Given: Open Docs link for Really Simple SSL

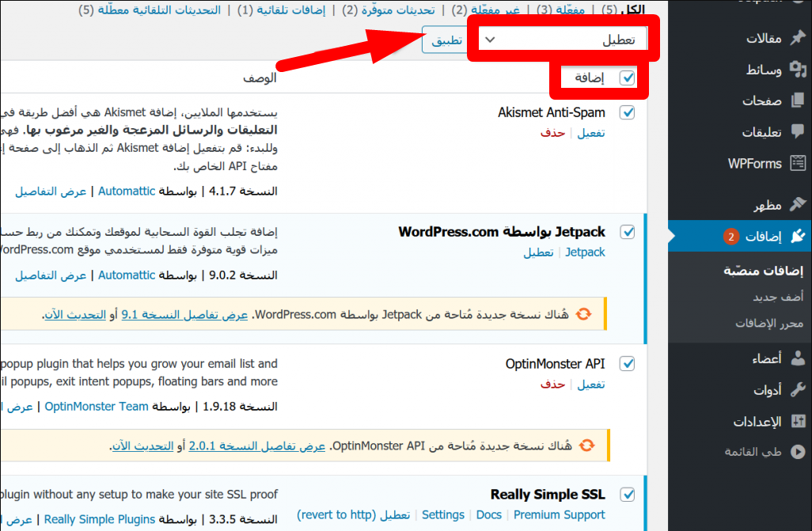Looking at the screenshot, I should (x=489, y=515).
